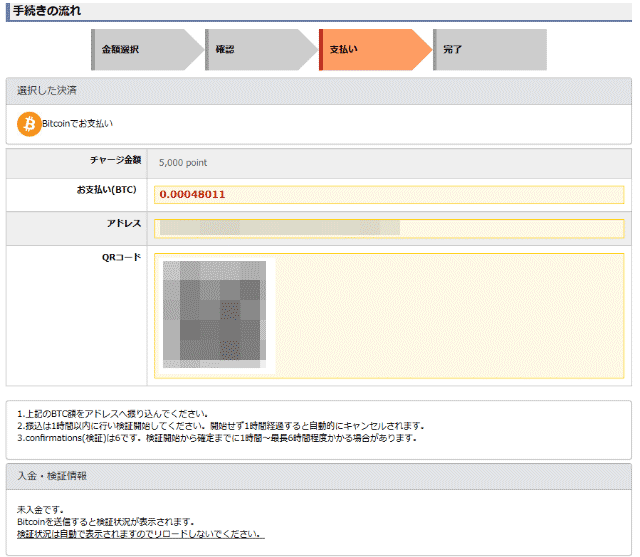Screen dimensions: 640x557
Task: Click the BTC amount field 0.00048011
Action: 389,195
